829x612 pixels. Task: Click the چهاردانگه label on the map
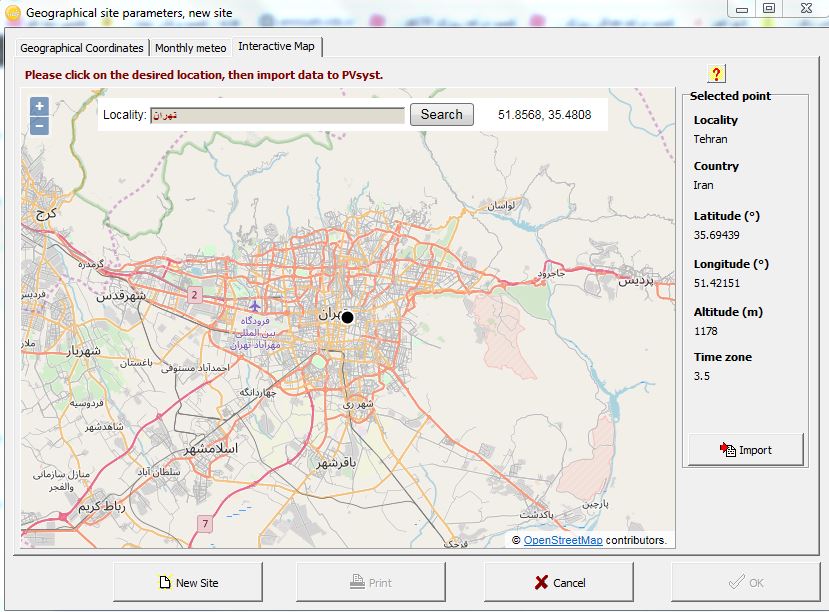point(258,393)
